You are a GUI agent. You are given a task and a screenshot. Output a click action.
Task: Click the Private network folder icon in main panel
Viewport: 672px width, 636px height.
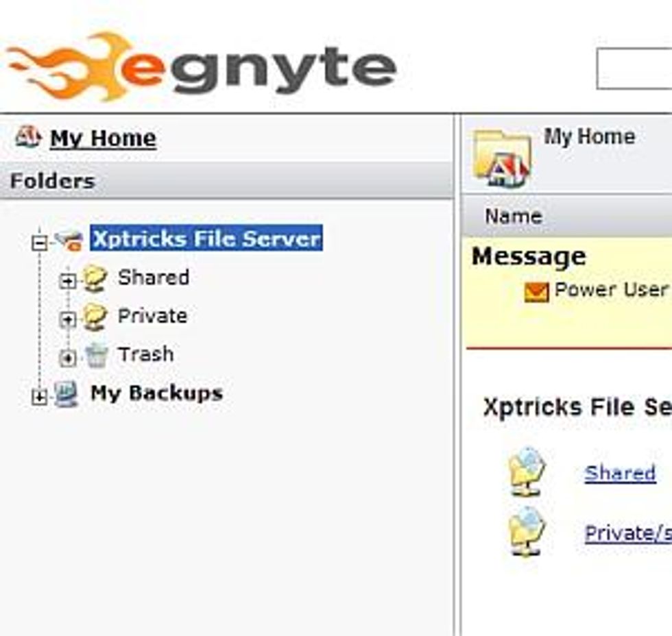tap(527, 531)
